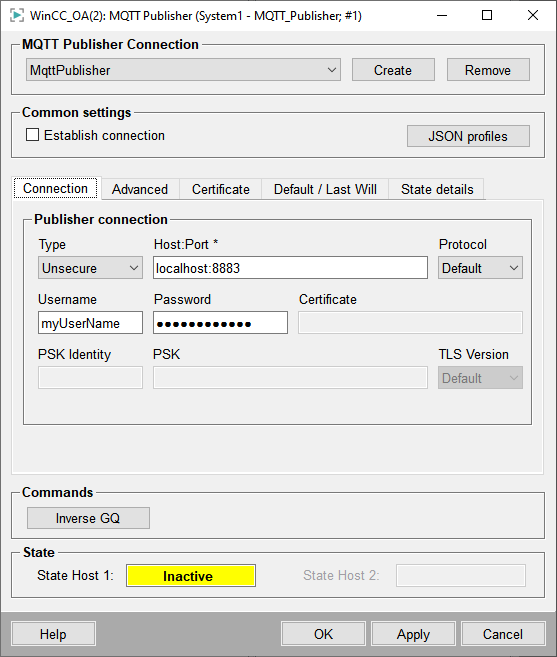The width and height of the screenshot is (557, 657).
Task: Switch to the Advanced tab
Action: [x=140, y=189]
